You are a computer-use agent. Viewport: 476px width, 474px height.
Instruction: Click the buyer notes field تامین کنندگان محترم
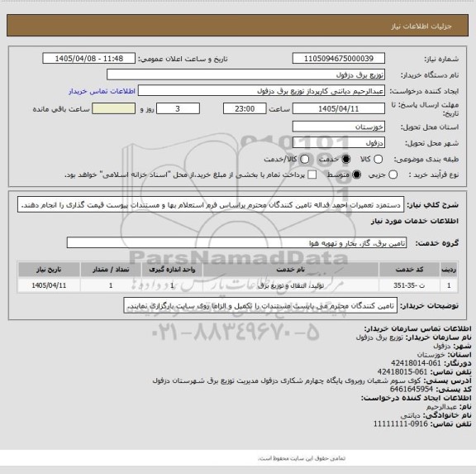260,306
